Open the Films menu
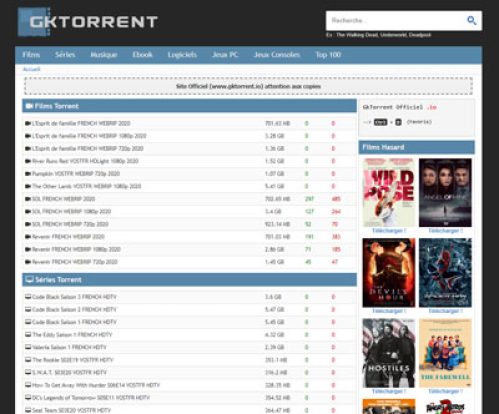Image resolution: width=499 pixels, height=414 pixels. point(31,55)
